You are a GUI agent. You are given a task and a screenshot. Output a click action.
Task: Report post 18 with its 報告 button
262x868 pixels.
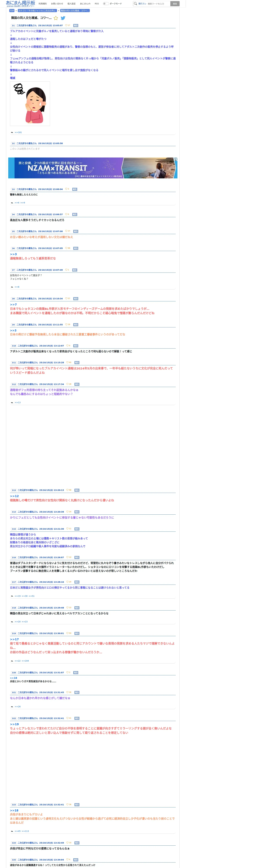[x=77, y=608]
